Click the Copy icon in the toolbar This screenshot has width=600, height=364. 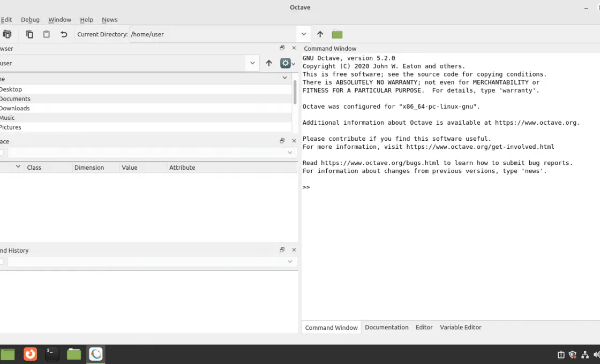pyautogui.click(x=29, y=34)
